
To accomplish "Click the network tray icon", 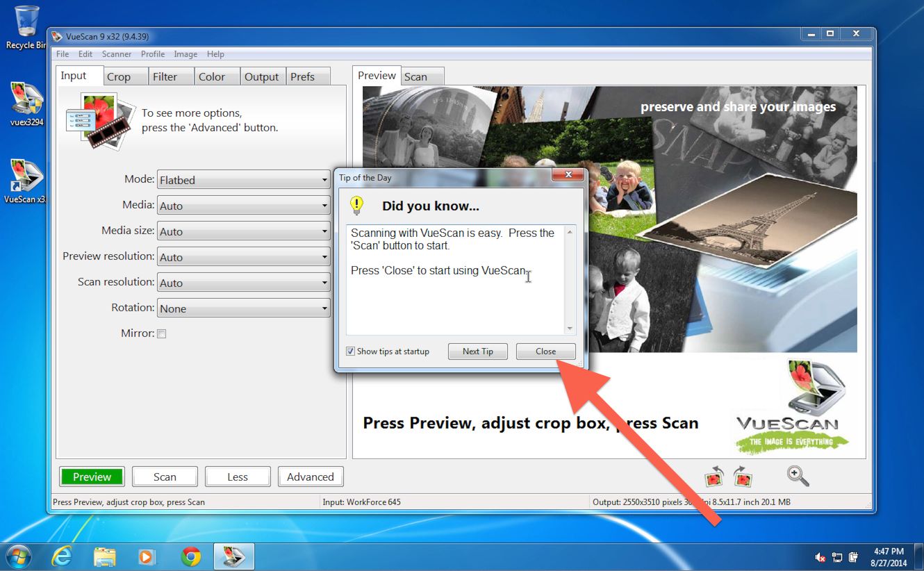I will point(837,557).
